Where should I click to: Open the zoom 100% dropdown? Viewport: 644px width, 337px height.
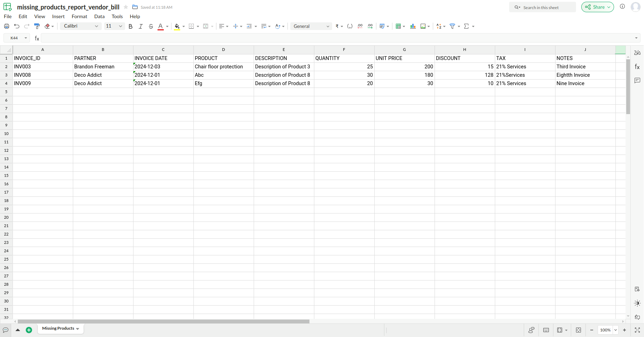[616, 330]
